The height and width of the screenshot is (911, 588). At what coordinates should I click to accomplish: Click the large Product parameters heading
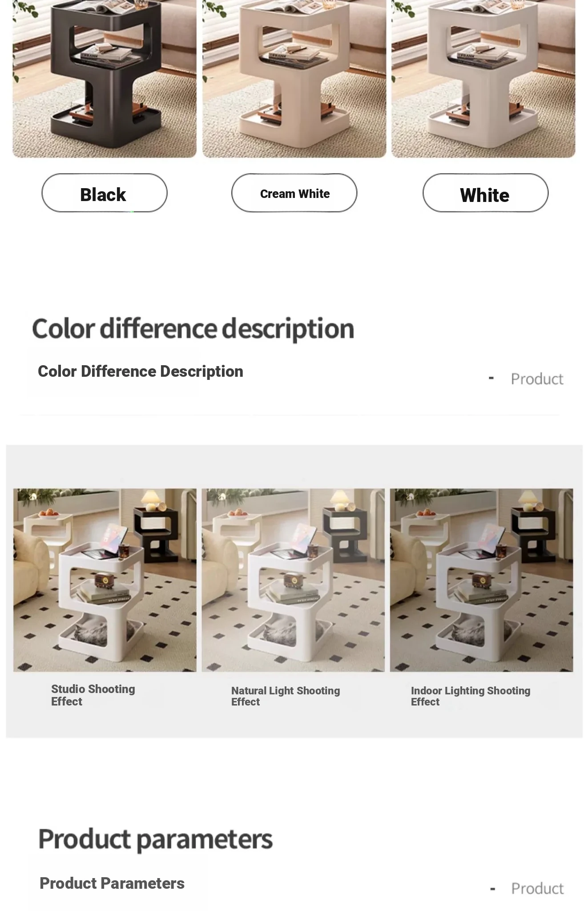point(155,839)
